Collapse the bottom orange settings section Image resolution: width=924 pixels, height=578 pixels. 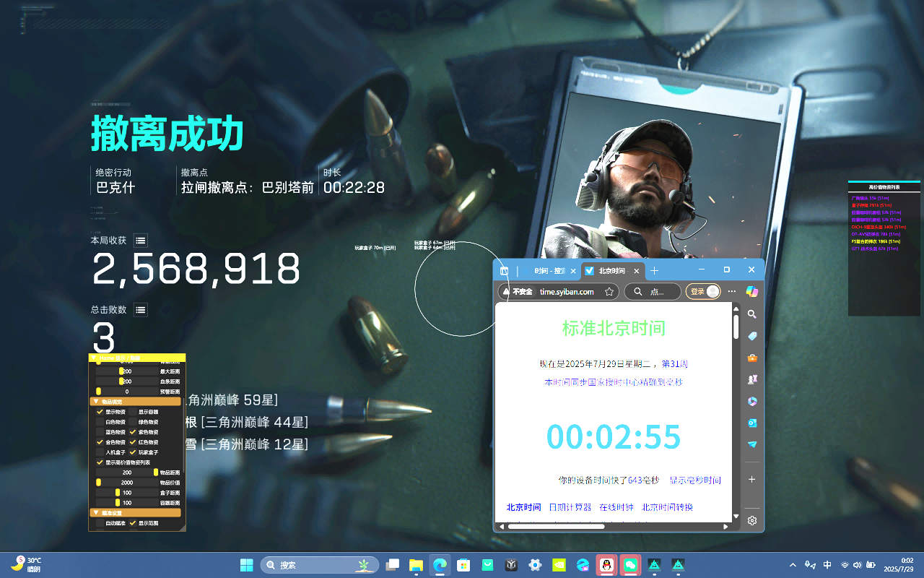pyautogui.click(x=135, y=513)
